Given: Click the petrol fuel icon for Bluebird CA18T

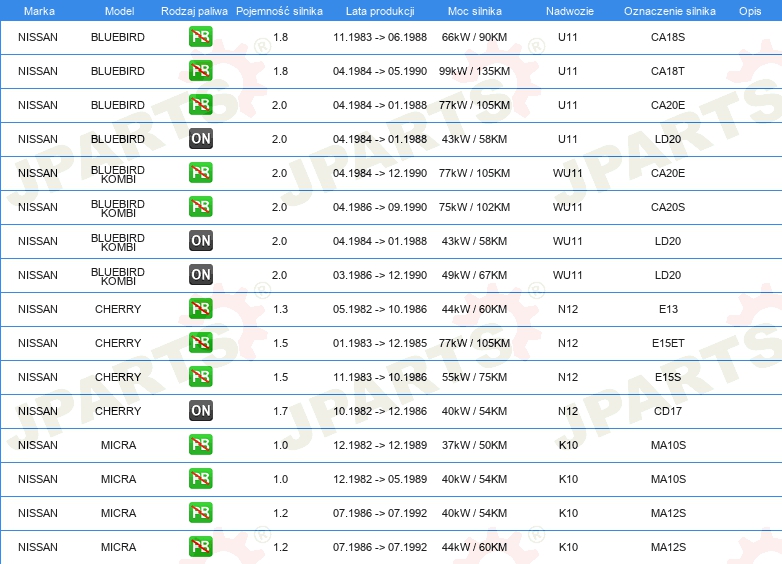Looking at the screenshot, I should click(x=200, y=71).
